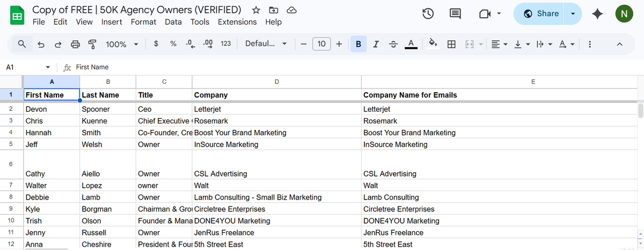Open the zoom level dropdown

(122, 44)
